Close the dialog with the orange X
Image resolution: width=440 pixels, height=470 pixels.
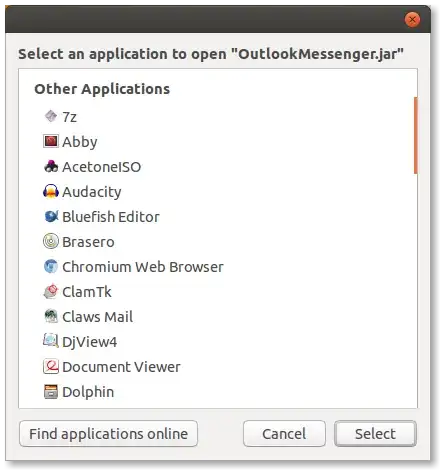[x=412, y=20]
